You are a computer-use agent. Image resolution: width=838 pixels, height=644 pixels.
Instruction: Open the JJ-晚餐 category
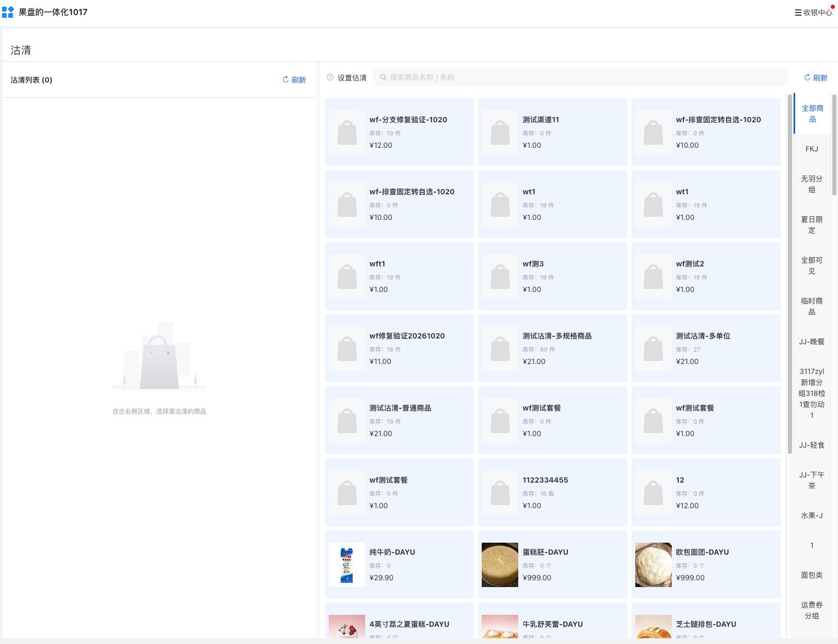click(812, 342)
